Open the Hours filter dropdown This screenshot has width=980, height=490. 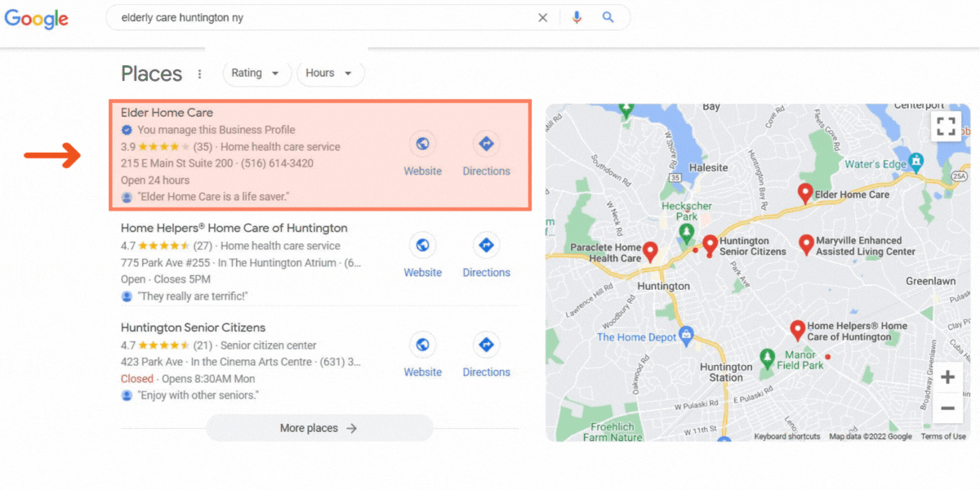pos(330,73)
